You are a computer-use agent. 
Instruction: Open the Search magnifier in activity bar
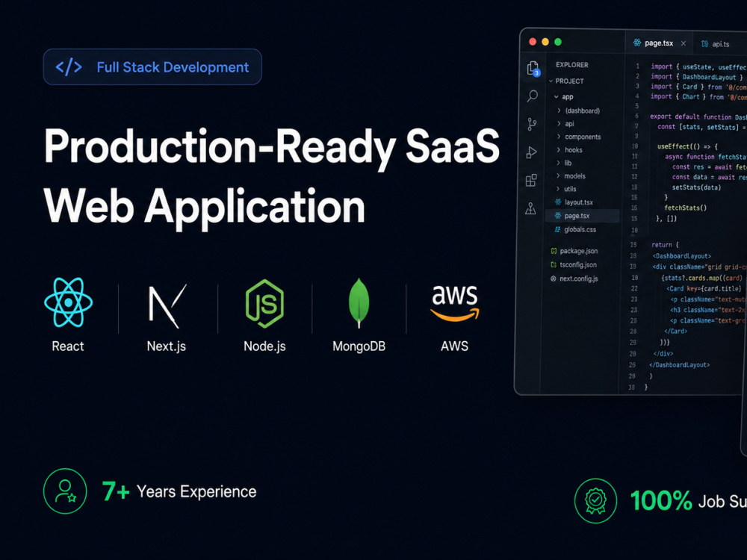[x=532, y=96]
